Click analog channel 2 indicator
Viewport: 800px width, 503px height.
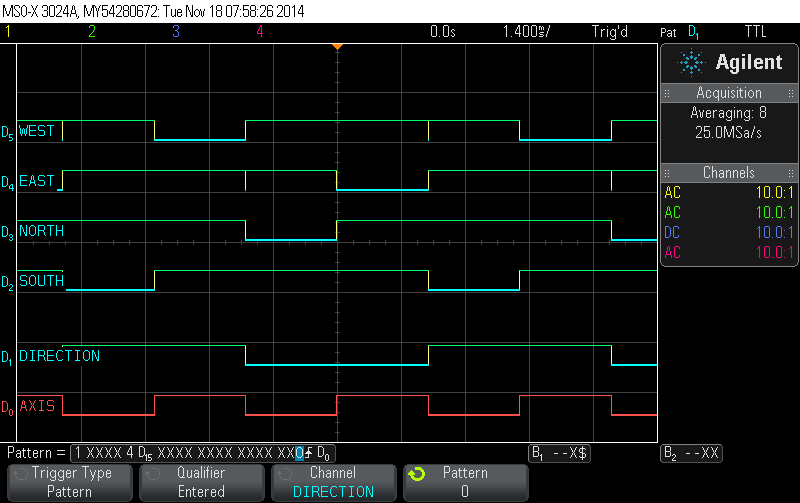[x=92, y=31]
